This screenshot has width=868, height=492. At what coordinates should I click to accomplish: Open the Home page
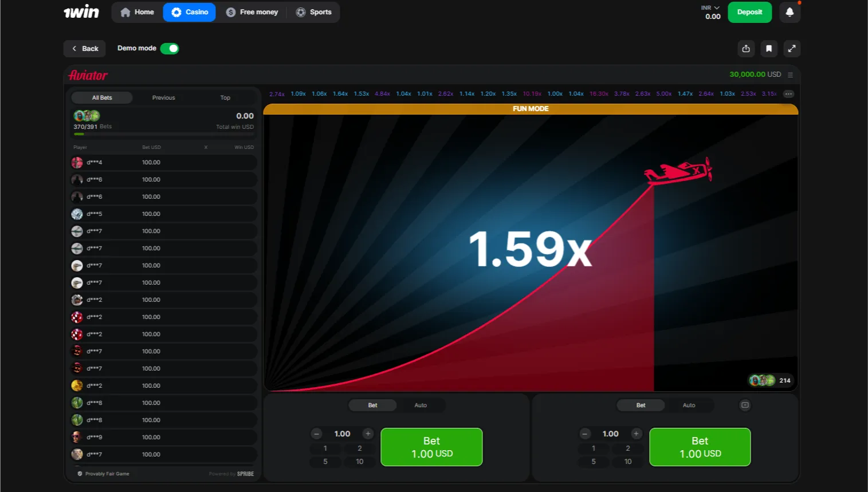[x=137, y=12]
